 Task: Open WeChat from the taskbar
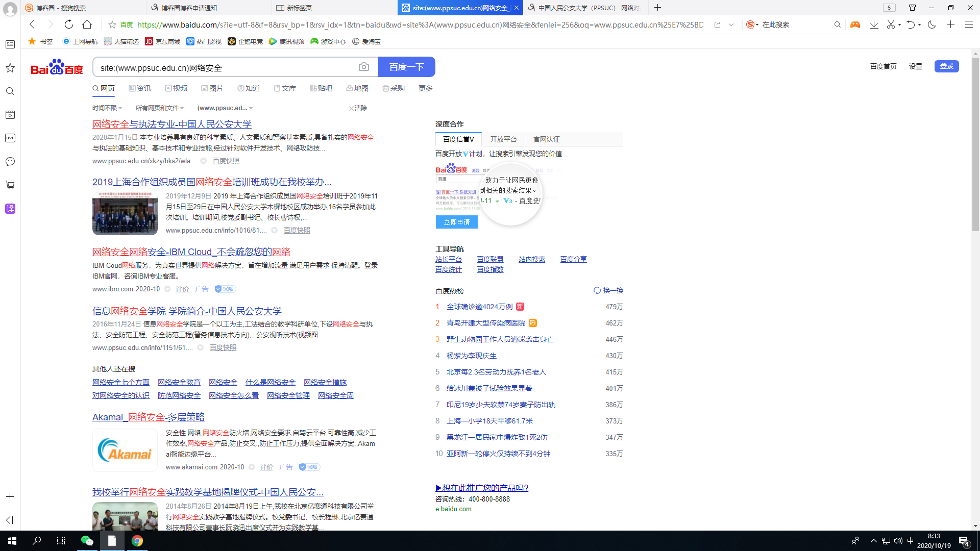pos(87,541)
